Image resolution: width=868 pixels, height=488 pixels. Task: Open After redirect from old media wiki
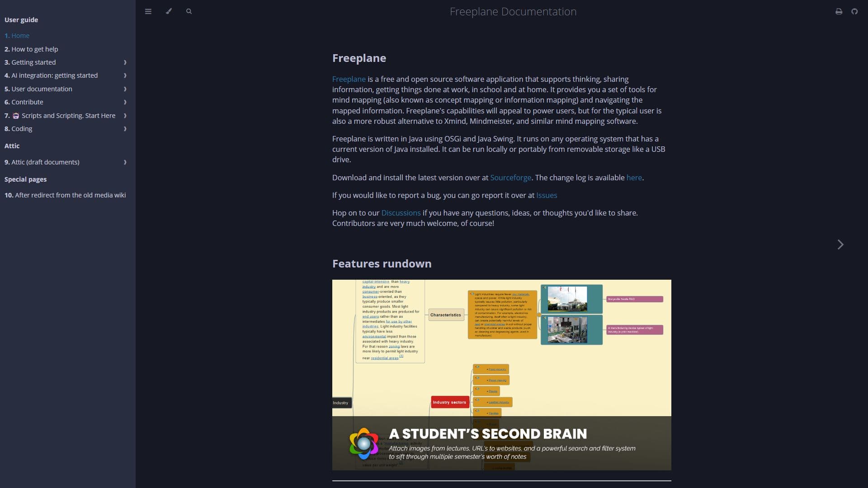tap(65, 195)
